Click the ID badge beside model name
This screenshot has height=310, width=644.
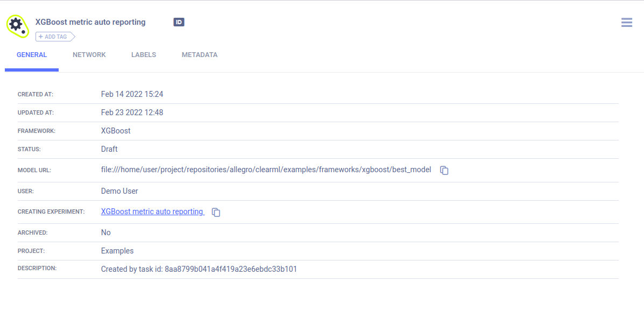[x=179, y=22]
